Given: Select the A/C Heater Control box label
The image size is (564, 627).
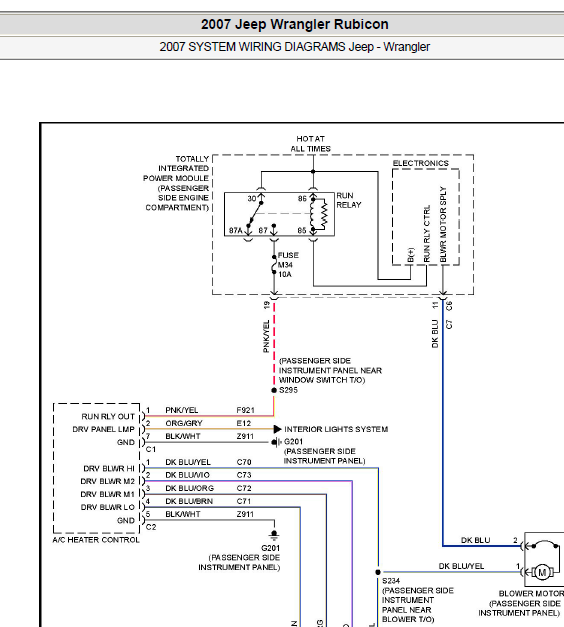Looking at the screenshot, I should tap(96, 540).
